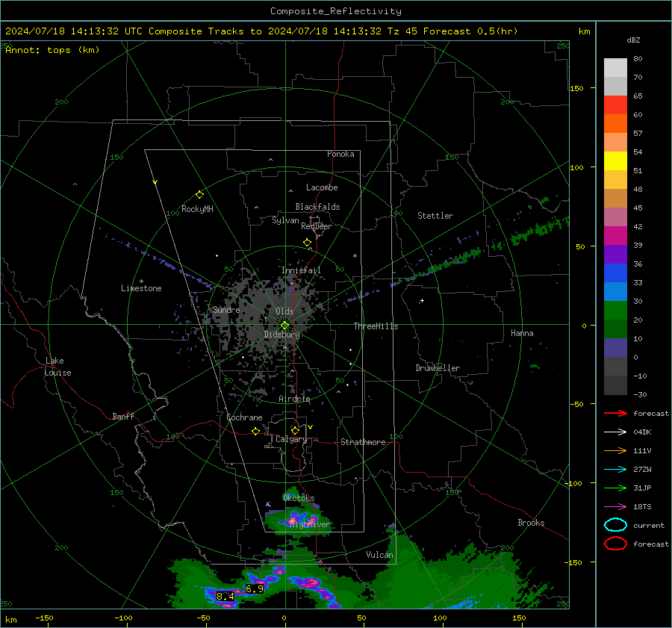The width and height of the screenshot is (672, 628).
Task: Click the yellow diamond marker near RockyMH
Action: coord(199,195)
